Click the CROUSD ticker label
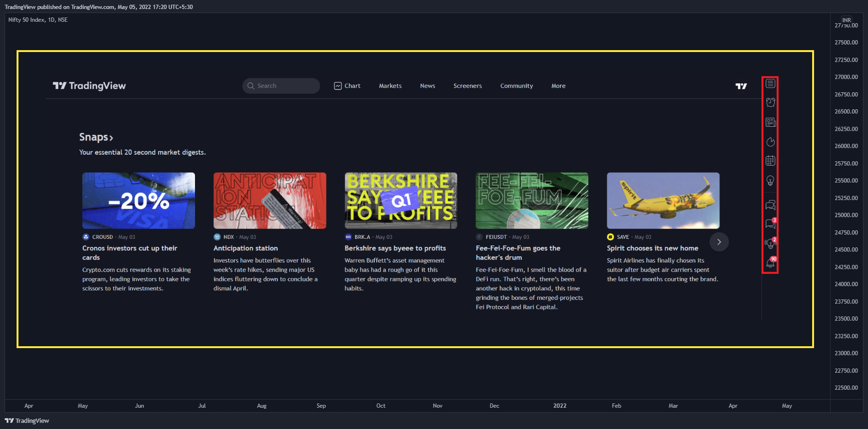 pos(103,237)
